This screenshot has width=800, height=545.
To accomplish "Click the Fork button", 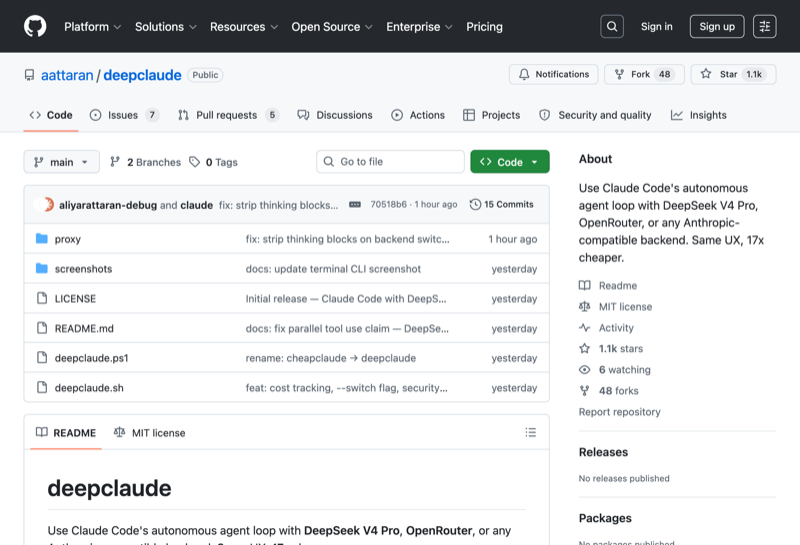I will click(x=644, y=75).
